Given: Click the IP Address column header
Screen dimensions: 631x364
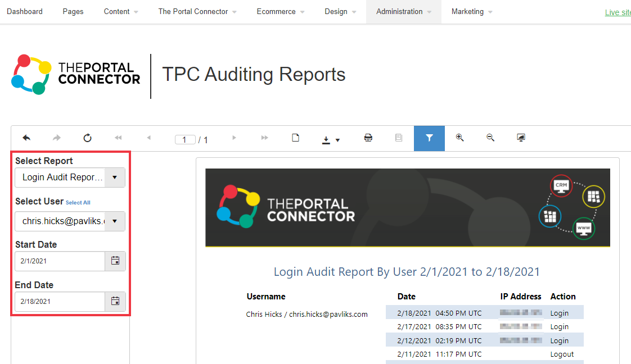Looking at the screenshot, I should pyautogui.click(x=521, y=297).
